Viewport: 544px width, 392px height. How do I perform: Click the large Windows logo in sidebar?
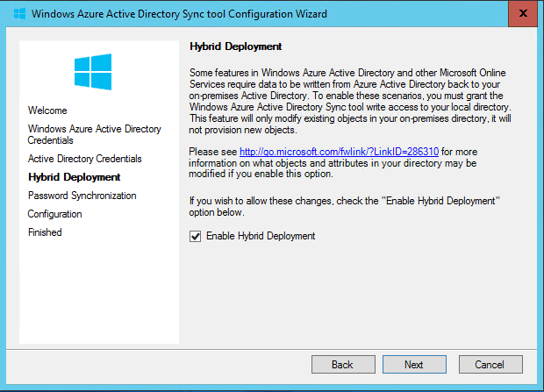[x=93, y=72]
